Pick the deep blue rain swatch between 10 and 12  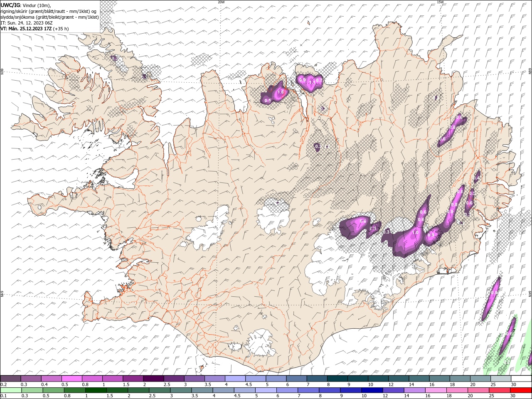[373, 390]
